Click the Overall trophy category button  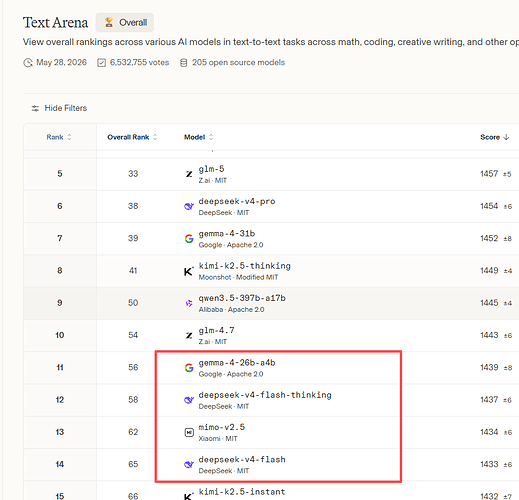[x=125, y=23]
